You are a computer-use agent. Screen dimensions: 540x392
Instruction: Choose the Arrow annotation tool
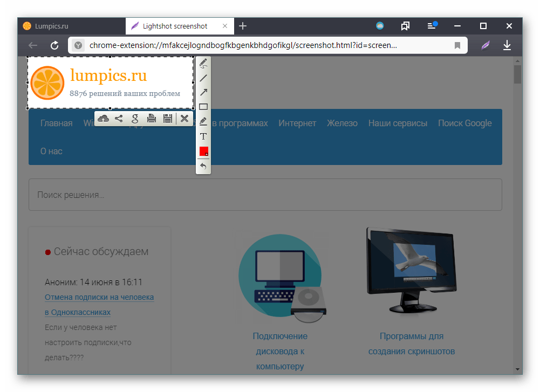click(203, 92)
